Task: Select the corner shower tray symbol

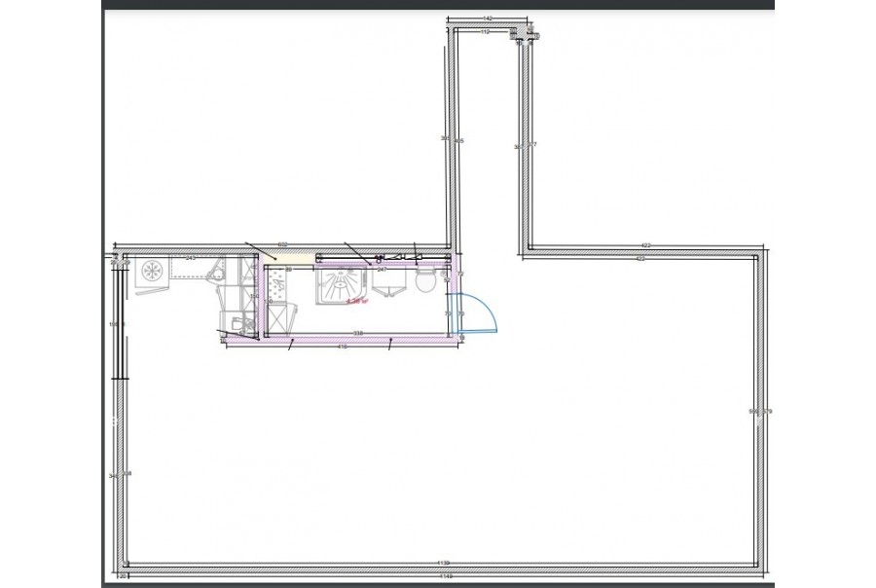Action: 340,287
